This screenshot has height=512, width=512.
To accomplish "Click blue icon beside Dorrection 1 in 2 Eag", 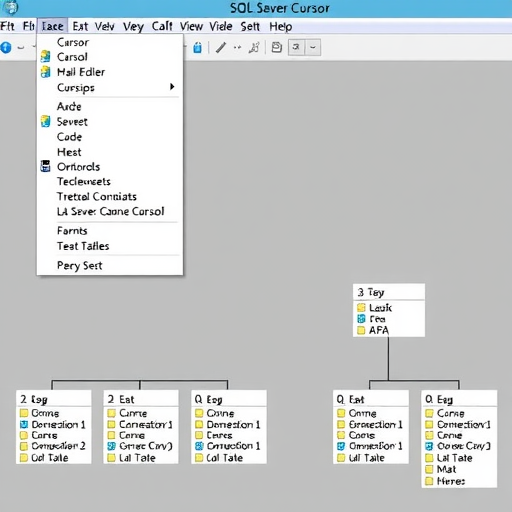I will point(24,424).
